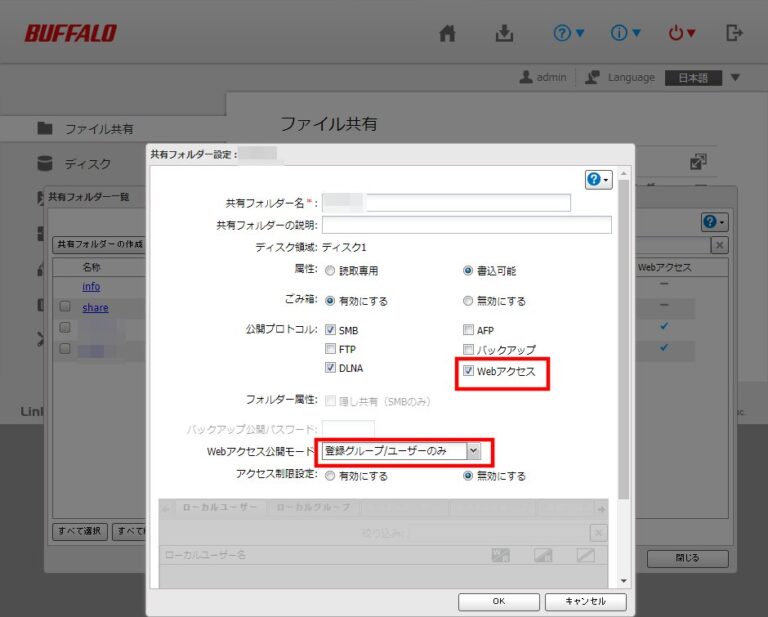Click the open-window icon near file sharing

click(698, 162)
